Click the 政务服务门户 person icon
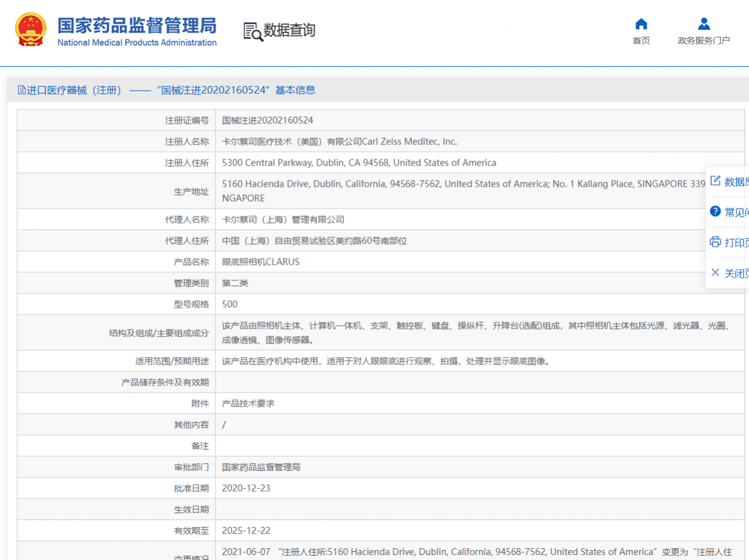The width and height of the screenshot is (749, 560). 703,24
